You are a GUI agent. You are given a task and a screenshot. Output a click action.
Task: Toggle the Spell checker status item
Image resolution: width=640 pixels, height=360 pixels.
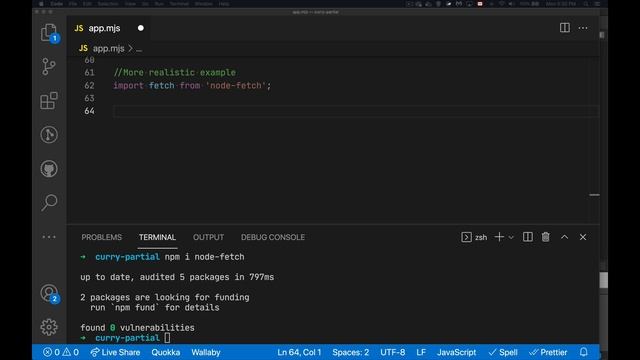(503, 352)
